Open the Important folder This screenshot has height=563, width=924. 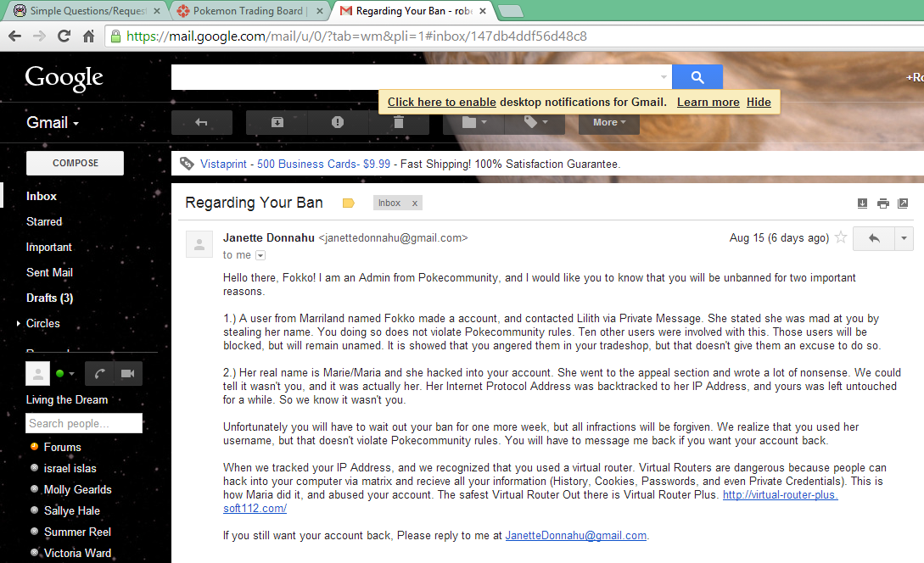(49, 248)
